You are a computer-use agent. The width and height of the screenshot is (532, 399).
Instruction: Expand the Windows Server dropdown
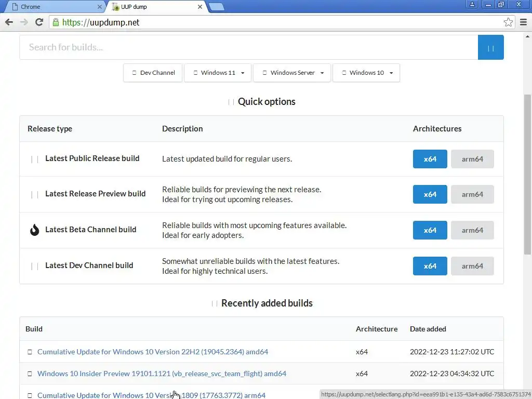tap(292, 73)
